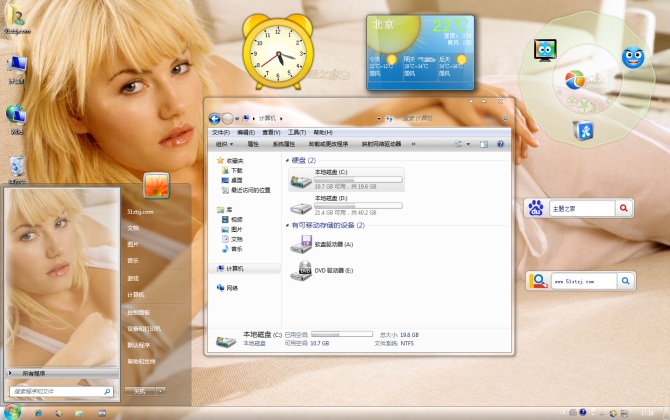Open the 文件(F) menu
This screenshot has height=420, width=670.
pyautogui.click(x=221, y=132)
